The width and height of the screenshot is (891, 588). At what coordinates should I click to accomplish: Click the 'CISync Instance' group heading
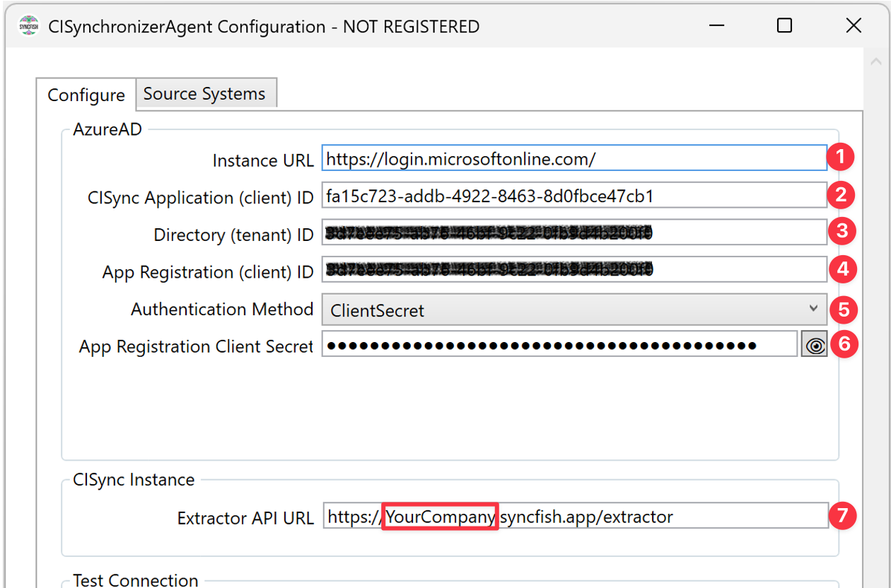(134, 479)
